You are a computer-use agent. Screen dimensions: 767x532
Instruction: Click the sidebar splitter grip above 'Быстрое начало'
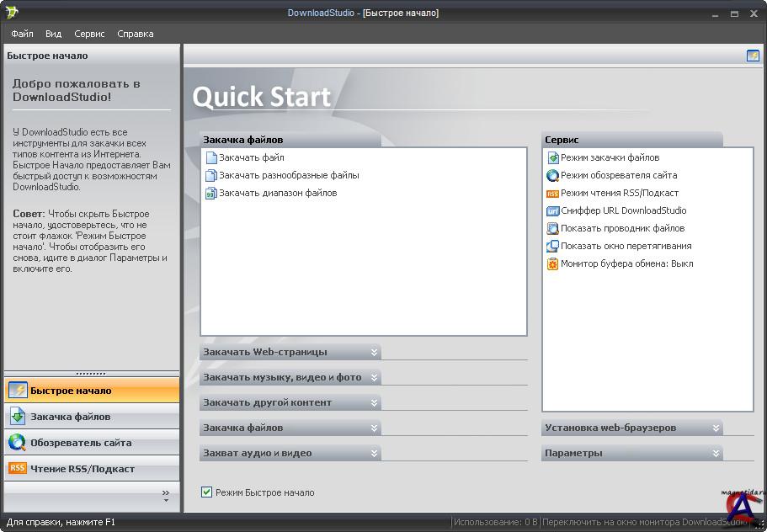91,373
